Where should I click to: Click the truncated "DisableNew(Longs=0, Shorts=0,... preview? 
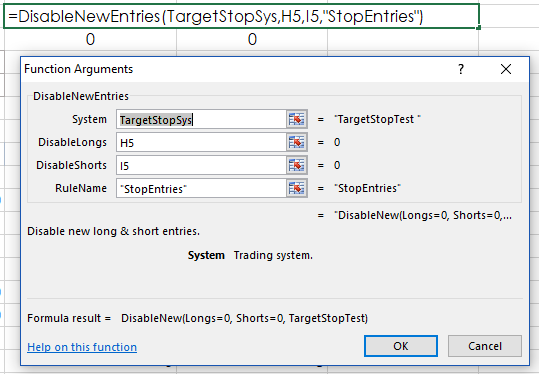(423, 215)
